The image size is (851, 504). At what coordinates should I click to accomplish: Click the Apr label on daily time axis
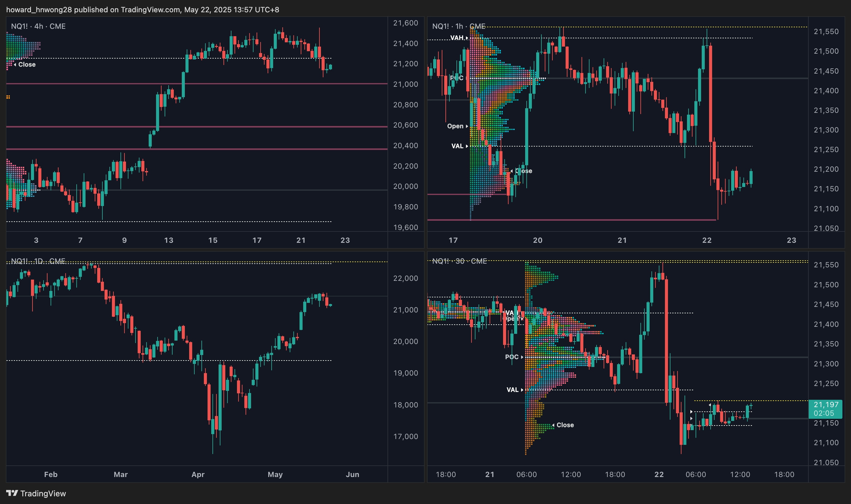(198, 474)
